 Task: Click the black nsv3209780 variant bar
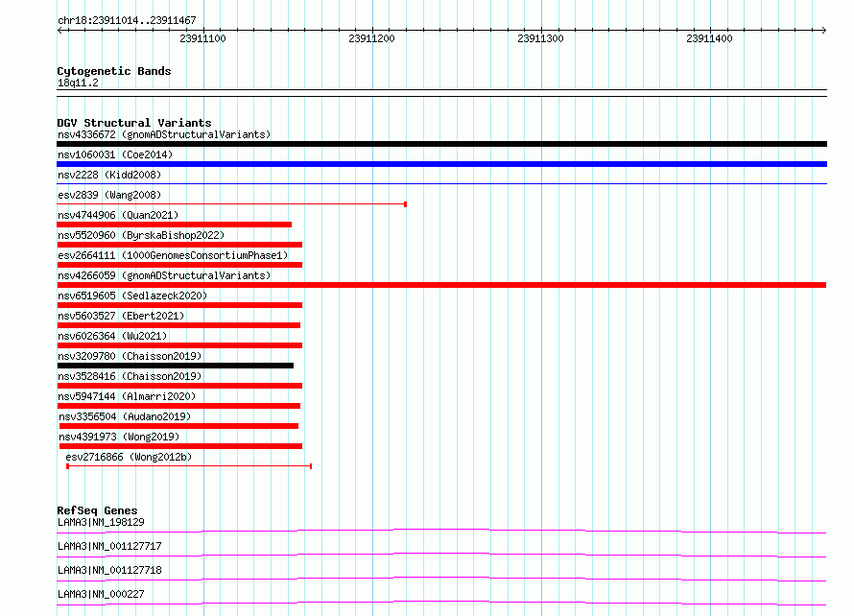point(176,366)
